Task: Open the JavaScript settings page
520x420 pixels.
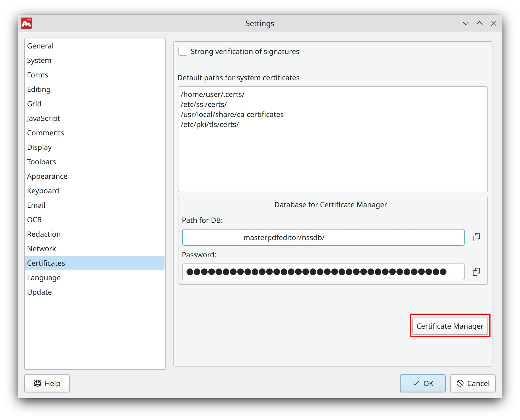Action: 95,118
